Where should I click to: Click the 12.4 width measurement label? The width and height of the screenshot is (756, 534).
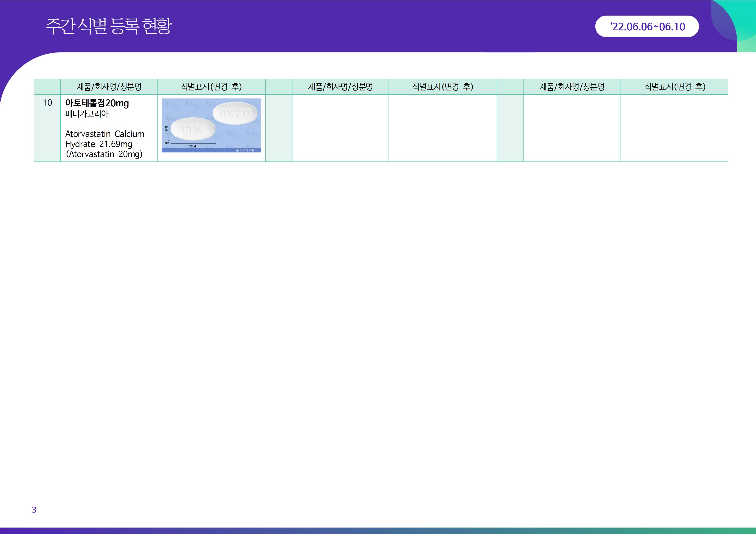193,146
